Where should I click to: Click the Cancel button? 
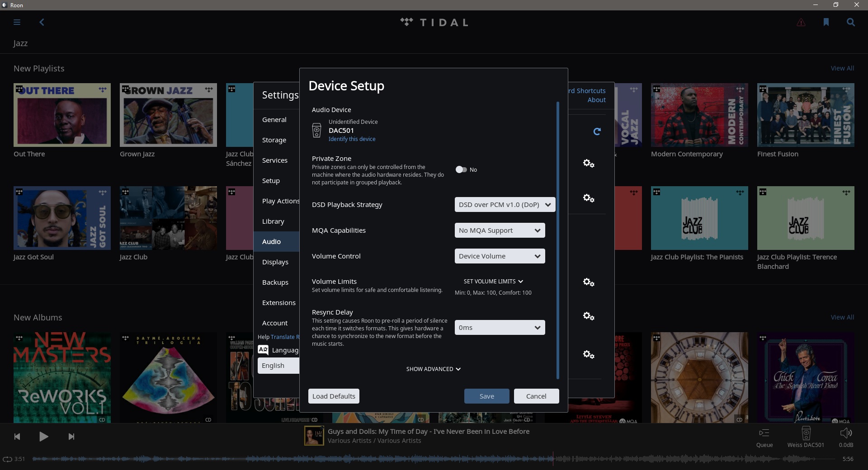tap(536, 396)
